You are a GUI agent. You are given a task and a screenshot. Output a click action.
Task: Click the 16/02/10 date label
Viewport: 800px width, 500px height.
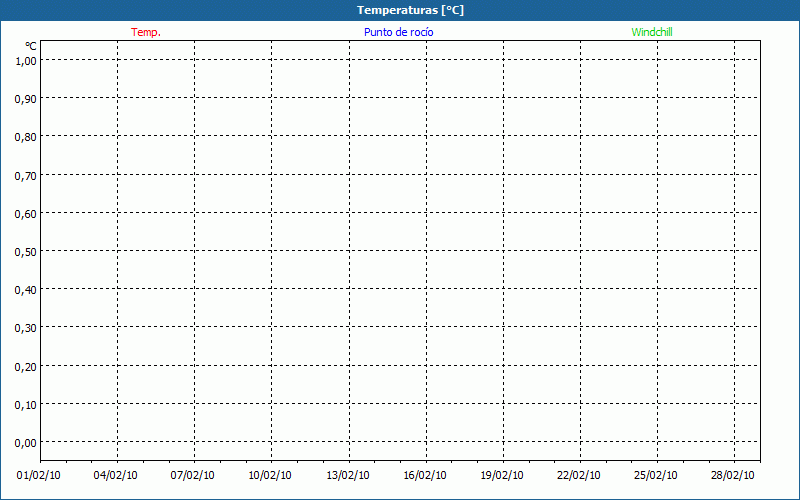coord(425,476)
